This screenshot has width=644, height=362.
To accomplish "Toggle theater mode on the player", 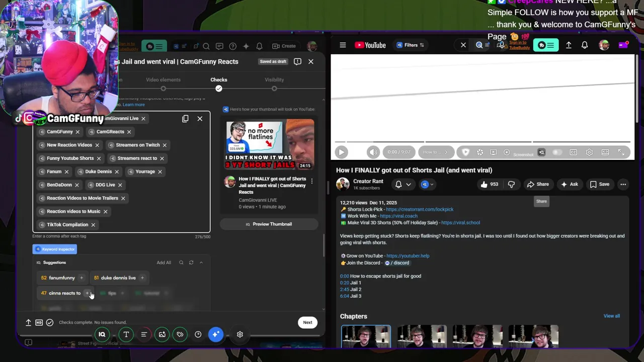I will tap(605, 152).
